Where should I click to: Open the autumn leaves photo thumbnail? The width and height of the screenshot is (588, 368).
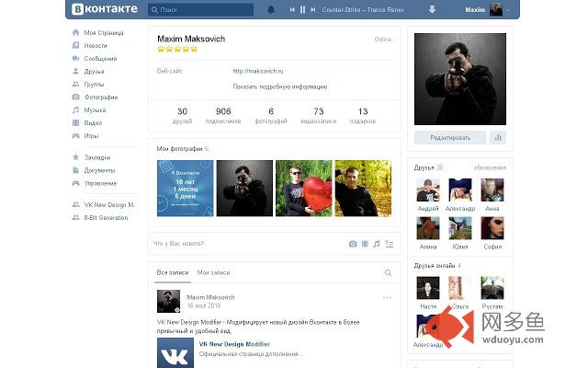pyautogui.click(x=363, y=188)
